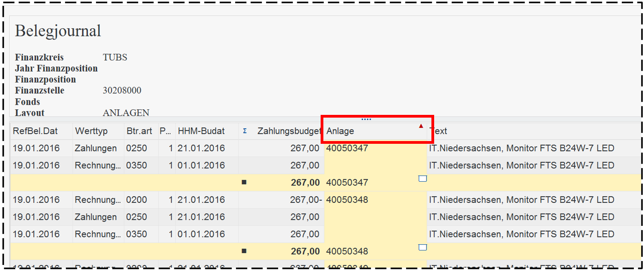The image size is (644, 270).
Task: Click Anlage number 40050348 in subtotal row
Action: (347, 252)
